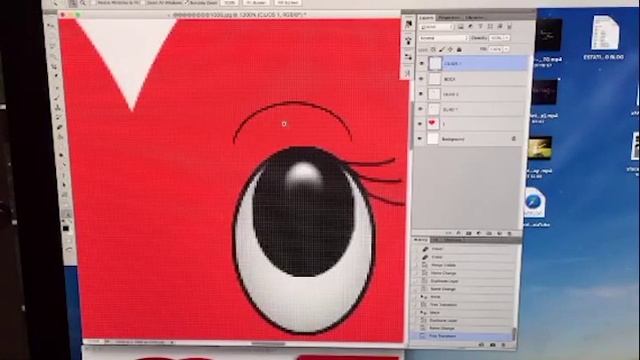Select the Zoom tool in the toolbox
The height and width of the screenshot is (360, 640).
coord(67,213)
